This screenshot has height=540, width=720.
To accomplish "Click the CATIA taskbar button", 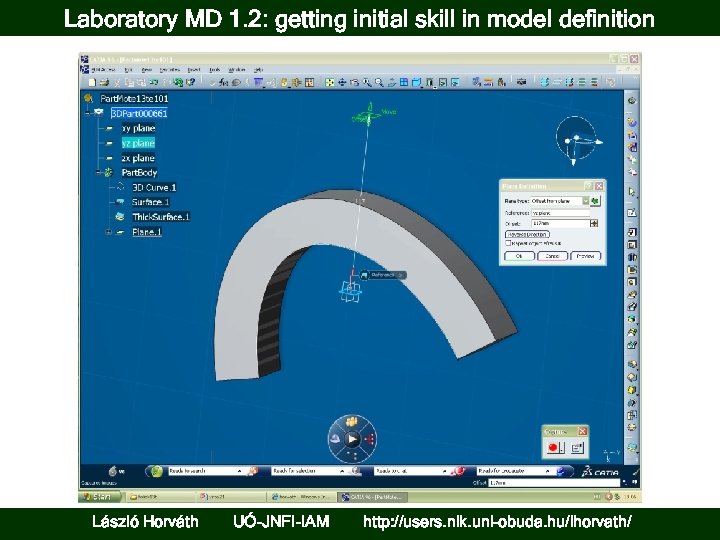I will pos(372,497).
